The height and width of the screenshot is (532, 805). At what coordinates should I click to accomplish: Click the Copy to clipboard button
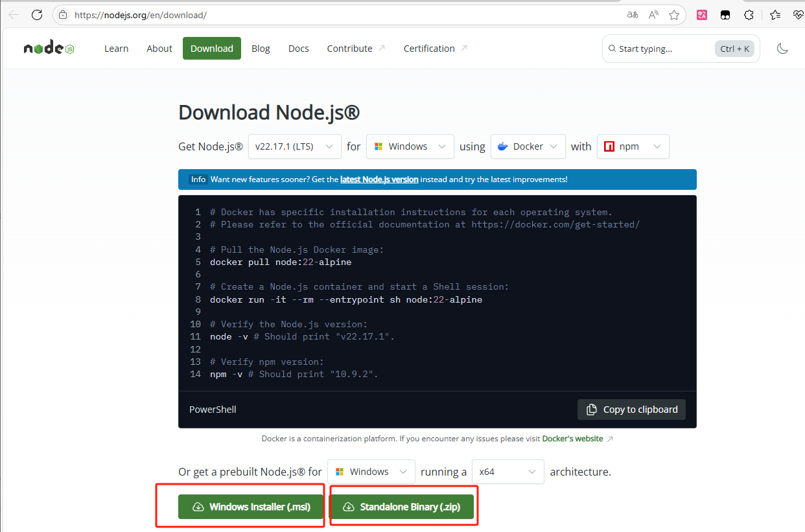click(631, 410)
